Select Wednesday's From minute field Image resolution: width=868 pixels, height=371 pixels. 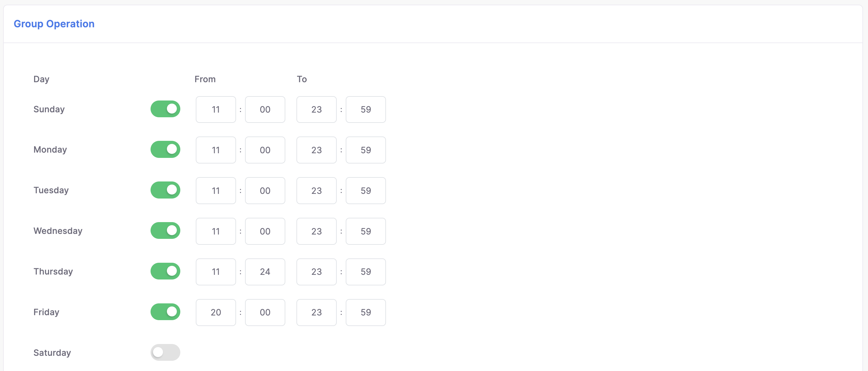[265, 231]
